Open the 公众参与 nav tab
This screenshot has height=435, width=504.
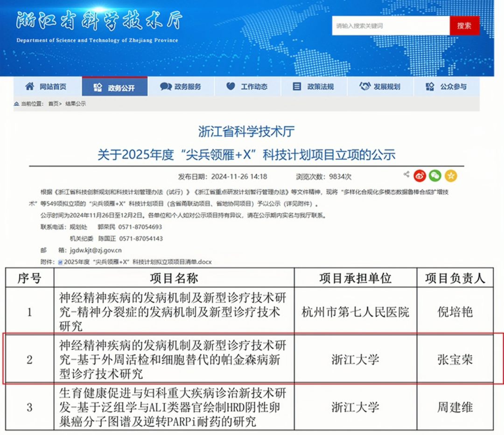447,86
